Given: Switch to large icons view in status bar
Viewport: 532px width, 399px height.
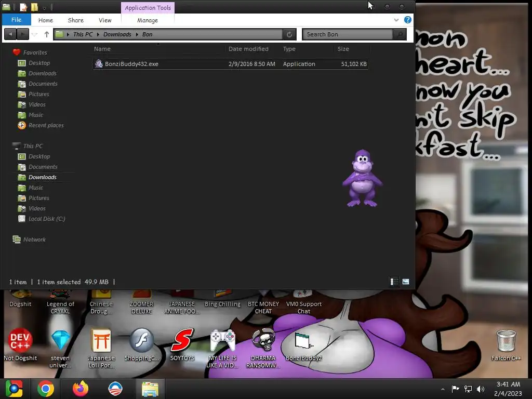Looking at the screenshot, I should (x=406, y=282).
